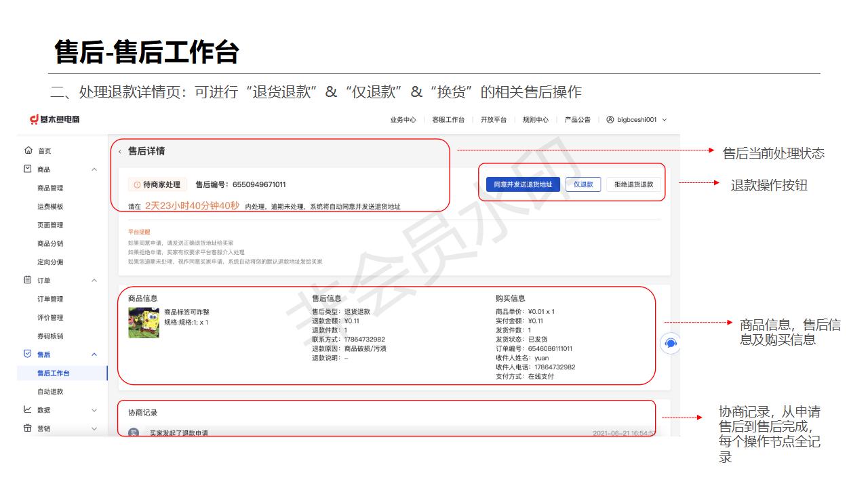
Task: Open 定向分佣 in the sidebar
Action: (50, 262)
